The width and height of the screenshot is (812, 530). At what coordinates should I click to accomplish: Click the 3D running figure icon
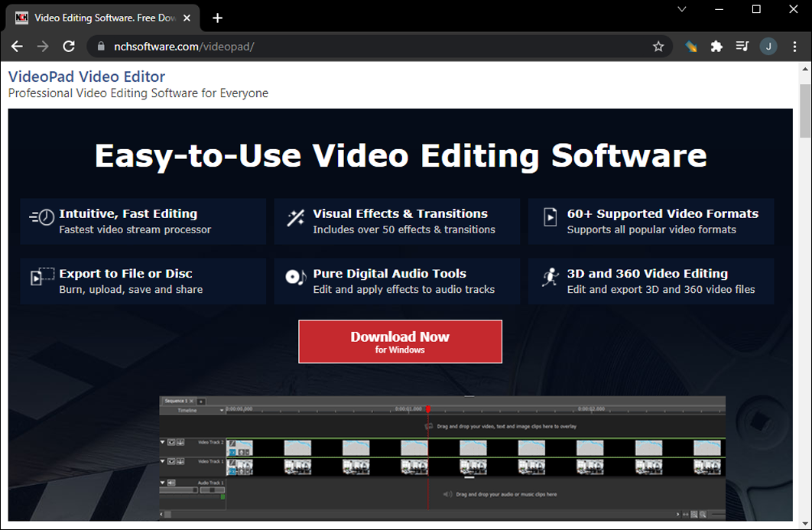(x=550, y=277)
